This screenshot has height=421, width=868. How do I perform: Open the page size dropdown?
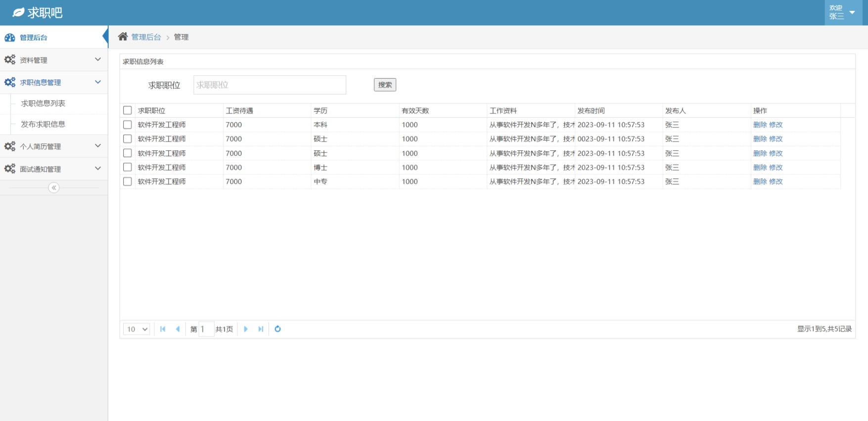[x=137, y=329]
